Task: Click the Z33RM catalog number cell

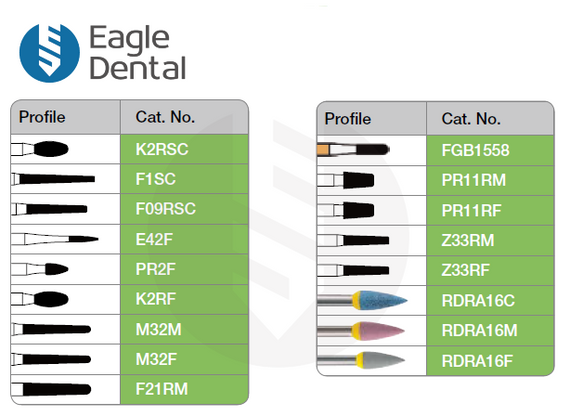Action: pos(490,240)
